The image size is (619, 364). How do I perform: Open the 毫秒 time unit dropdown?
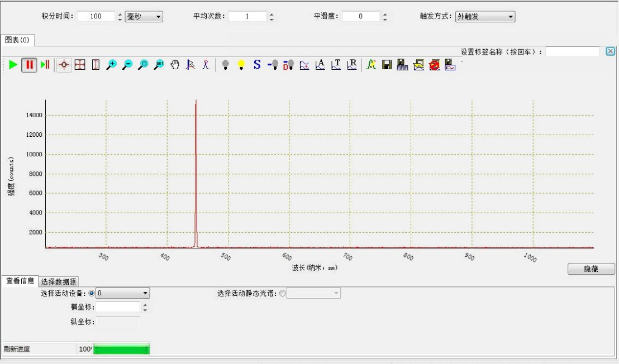[x=144, y=17]
